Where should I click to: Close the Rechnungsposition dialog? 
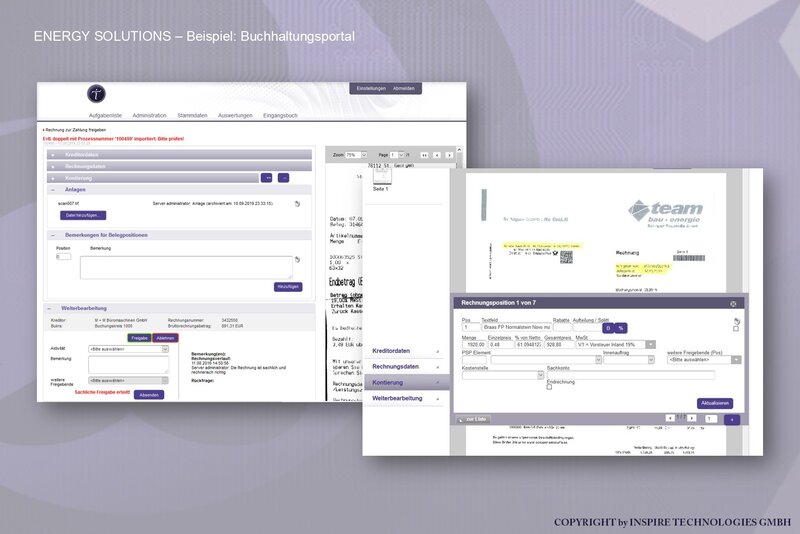[733, 303]
